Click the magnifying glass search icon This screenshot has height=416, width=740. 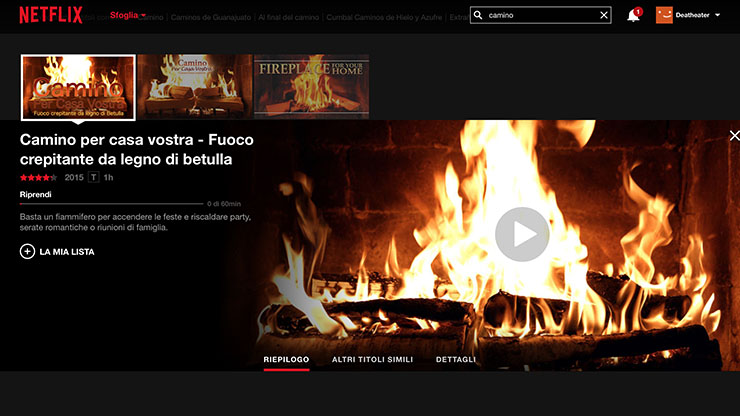point(478,15)
